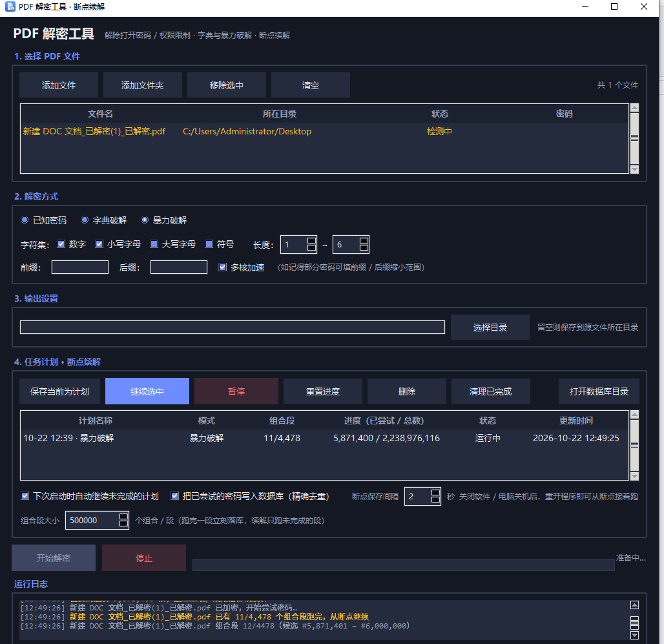
Task: Decrease the 断点保存间隔 spinner value
Action: [435, 500]
